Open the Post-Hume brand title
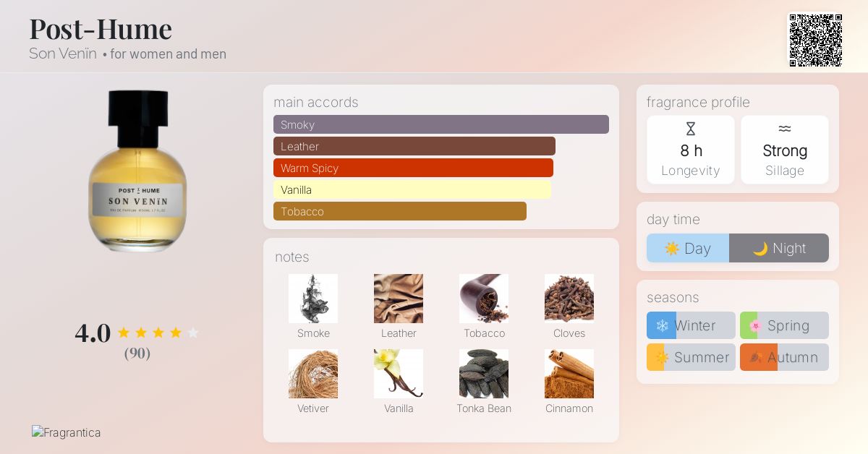This screenshot has height=454, width=868. (x=101, y=29)
